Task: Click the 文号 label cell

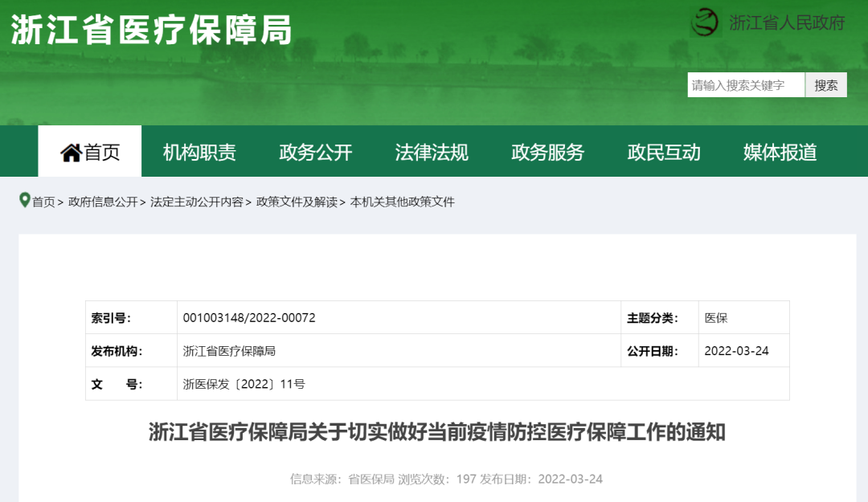Action: (x=131, y=384)
